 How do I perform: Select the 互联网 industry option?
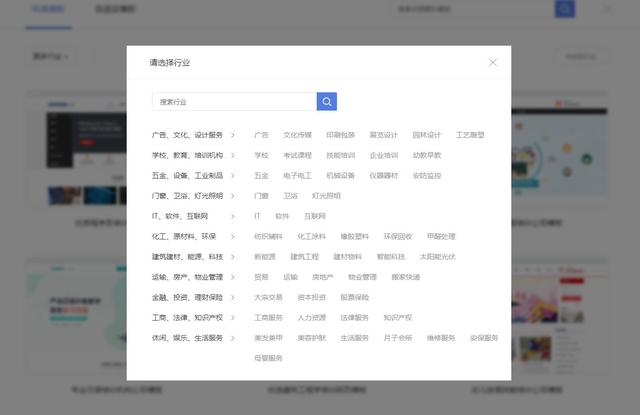coord(315,216)
